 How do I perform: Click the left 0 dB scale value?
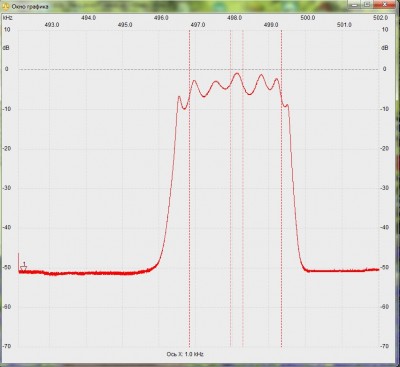6,69
